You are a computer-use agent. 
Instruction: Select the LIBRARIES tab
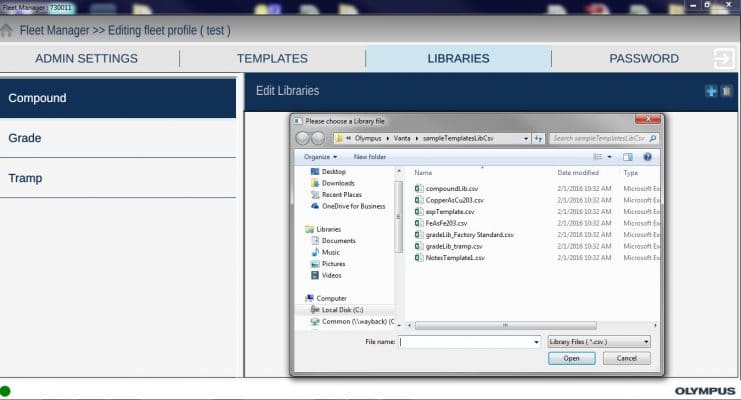click(x=458, y=59)
